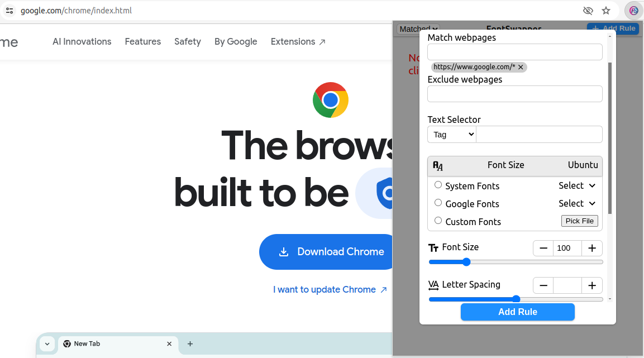Open the Features menu item
Image resolution: width=644 pixels, height=358 pixels.
coord(143,41)
